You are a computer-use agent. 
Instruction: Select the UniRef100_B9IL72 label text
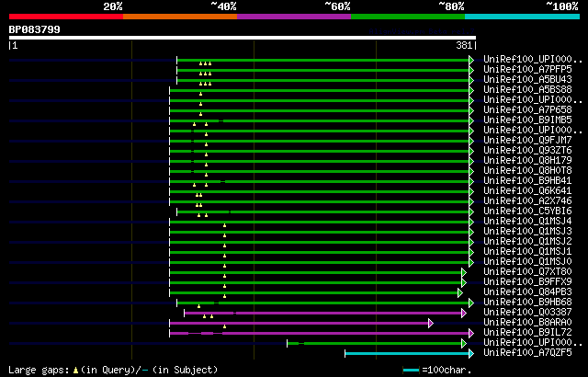coord(527,333)
